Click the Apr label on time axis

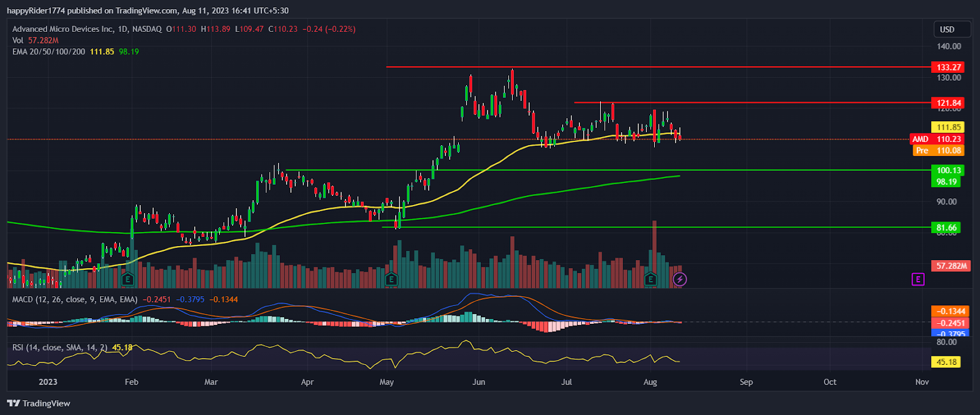[x=307, y=382]
